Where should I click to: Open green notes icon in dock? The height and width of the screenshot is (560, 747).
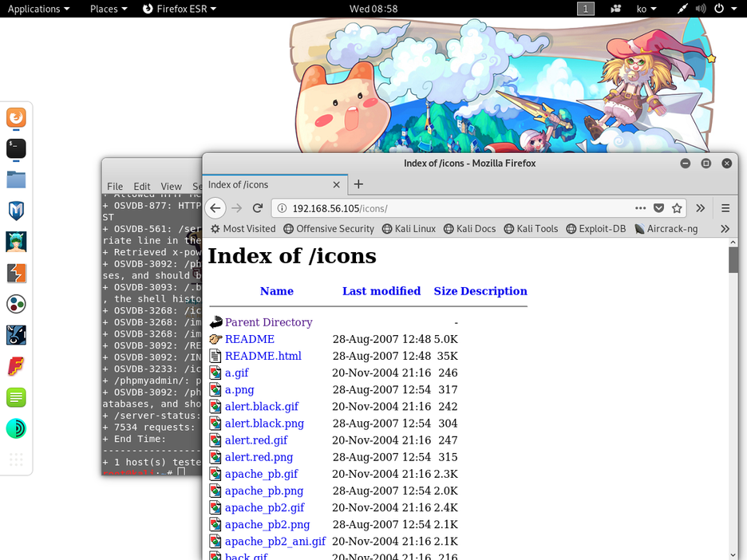pyautogui.click(x=16, y=397)
